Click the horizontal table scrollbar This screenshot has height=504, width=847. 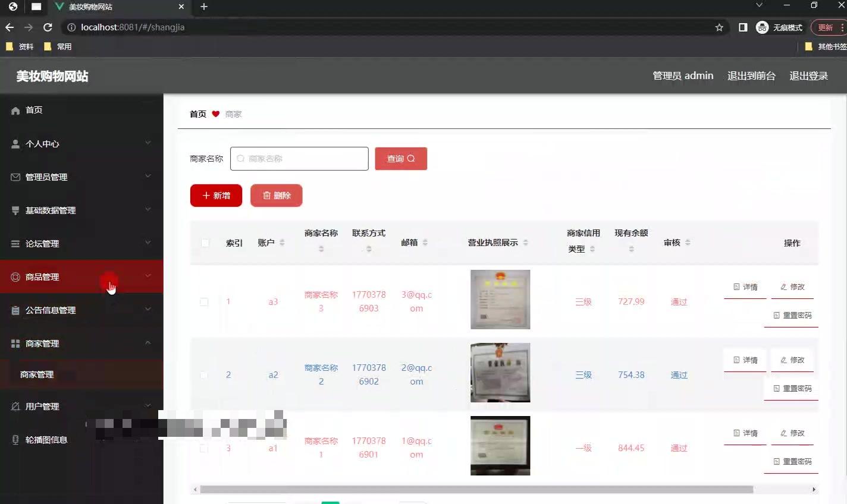pyautogui.click(x=476, y=490)
